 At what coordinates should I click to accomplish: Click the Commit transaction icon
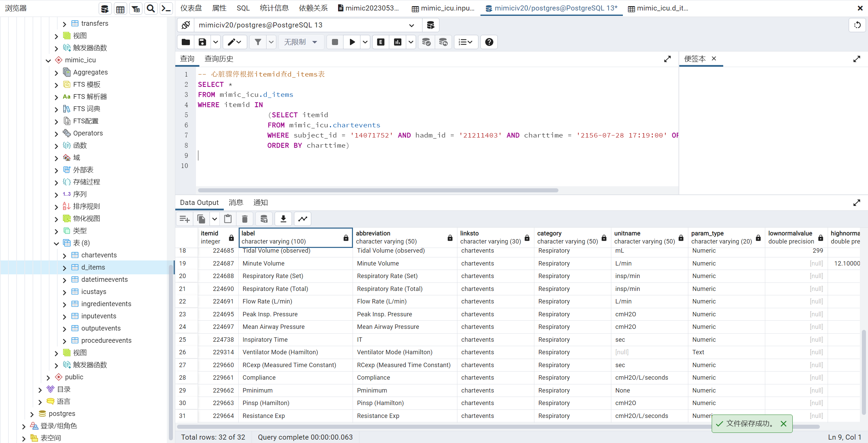426,42
